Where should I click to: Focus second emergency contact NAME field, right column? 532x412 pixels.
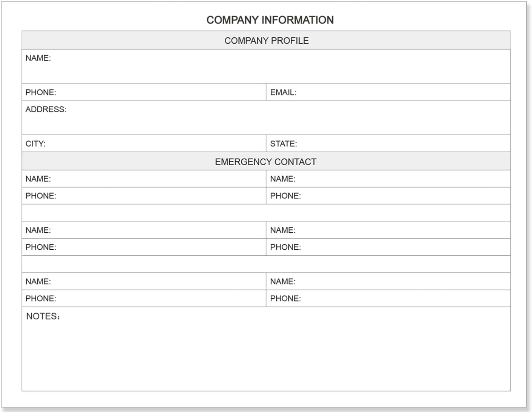(x=400, y=230)
